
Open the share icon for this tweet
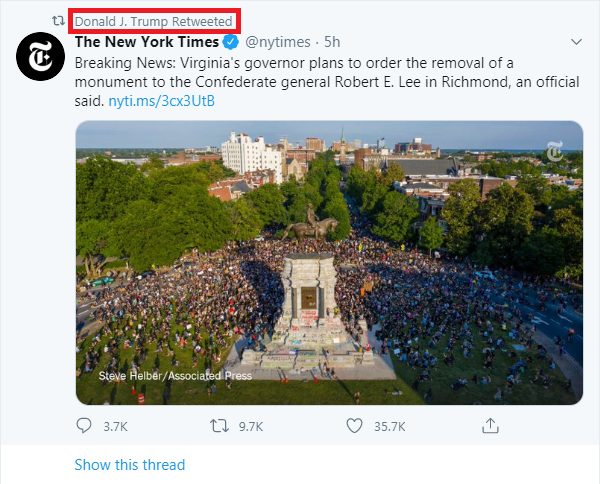pyautogui.click(x=490, y=426)
